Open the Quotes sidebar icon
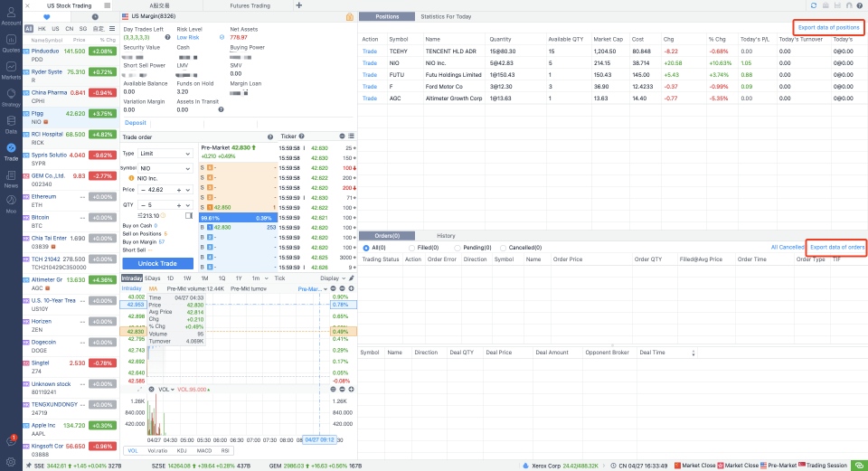 click(x=11, y=43)
